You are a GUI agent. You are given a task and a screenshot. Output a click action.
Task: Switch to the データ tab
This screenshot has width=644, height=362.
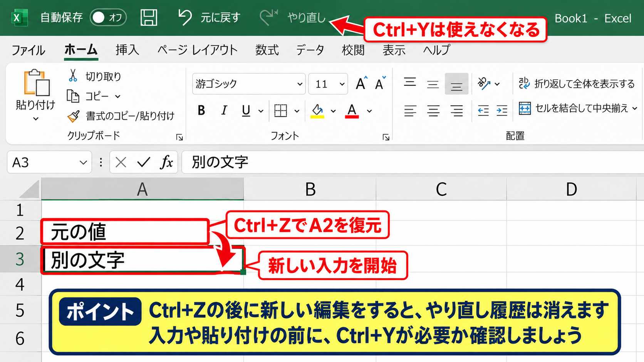pos(310,50)
